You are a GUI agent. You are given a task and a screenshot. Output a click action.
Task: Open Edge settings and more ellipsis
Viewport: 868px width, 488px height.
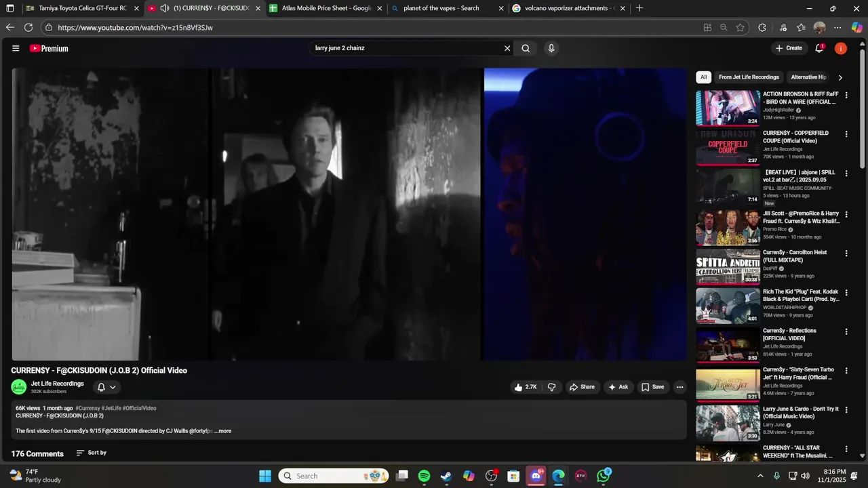click(x=837, y=28)
